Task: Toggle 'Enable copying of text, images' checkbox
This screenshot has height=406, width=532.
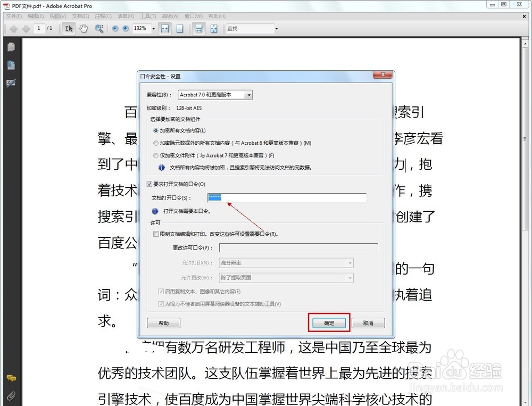Action: pos(161,291)
